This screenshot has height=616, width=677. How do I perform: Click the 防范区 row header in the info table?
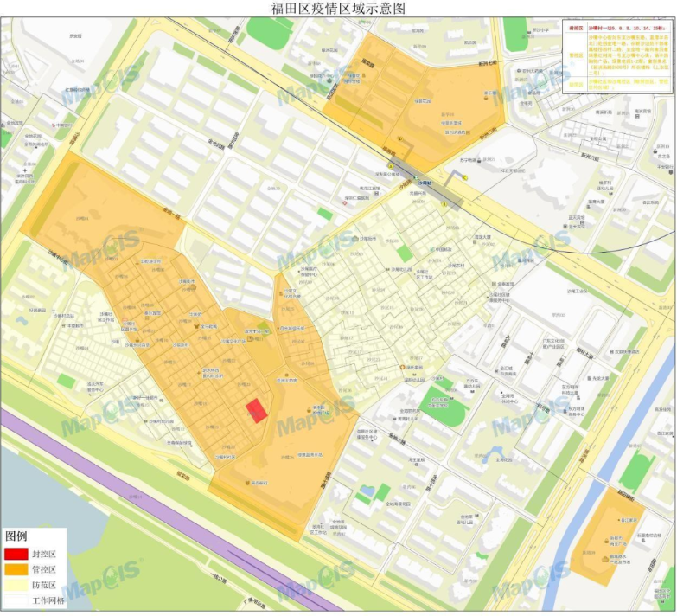(575, 85)
